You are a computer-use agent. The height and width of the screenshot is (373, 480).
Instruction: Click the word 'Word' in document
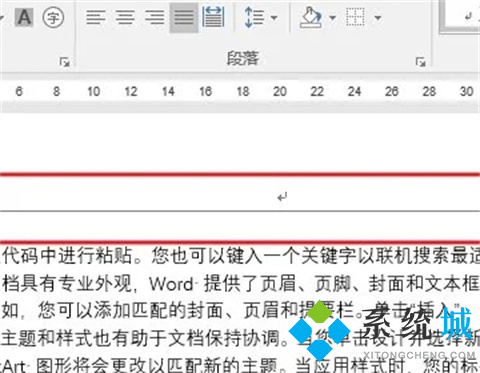[x=171, y=284]
